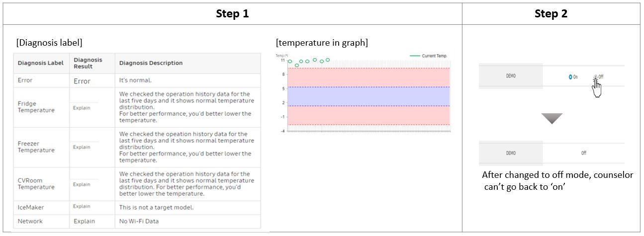
Task: Click the leftmost green data point
Action: point(290,62)
